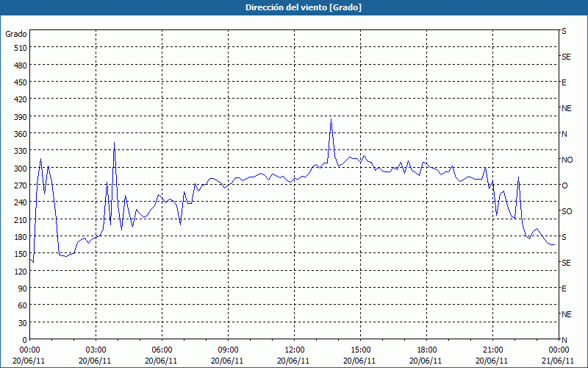Click the 390 degree axis label
The image size is (588, 368).
pos(21,117)
